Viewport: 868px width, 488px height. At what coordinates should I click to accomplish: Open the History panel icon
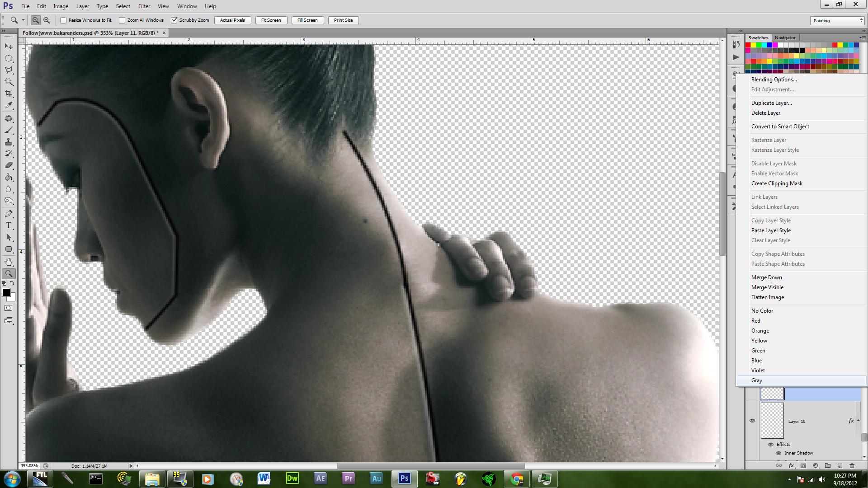coord(736,45)
